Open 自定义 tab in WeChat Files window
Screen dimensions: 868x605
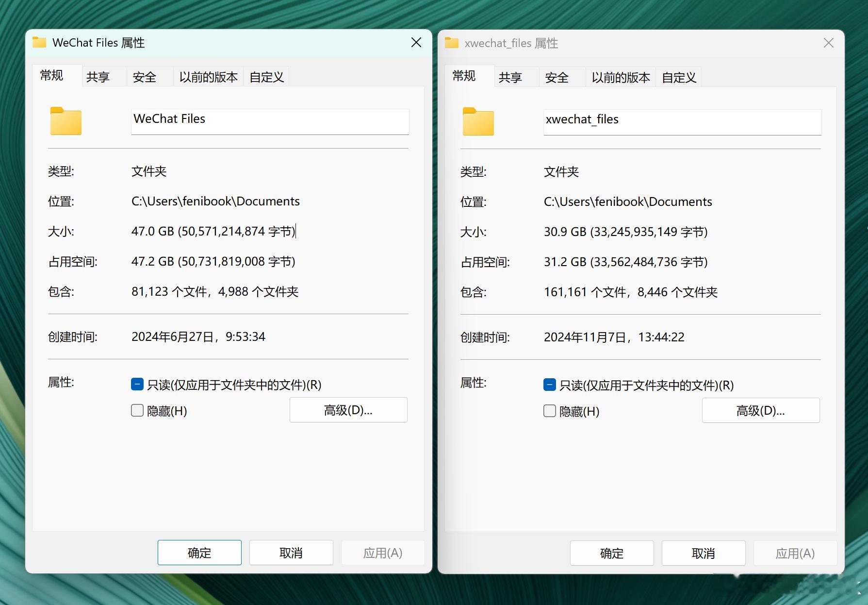click(266, 77)
